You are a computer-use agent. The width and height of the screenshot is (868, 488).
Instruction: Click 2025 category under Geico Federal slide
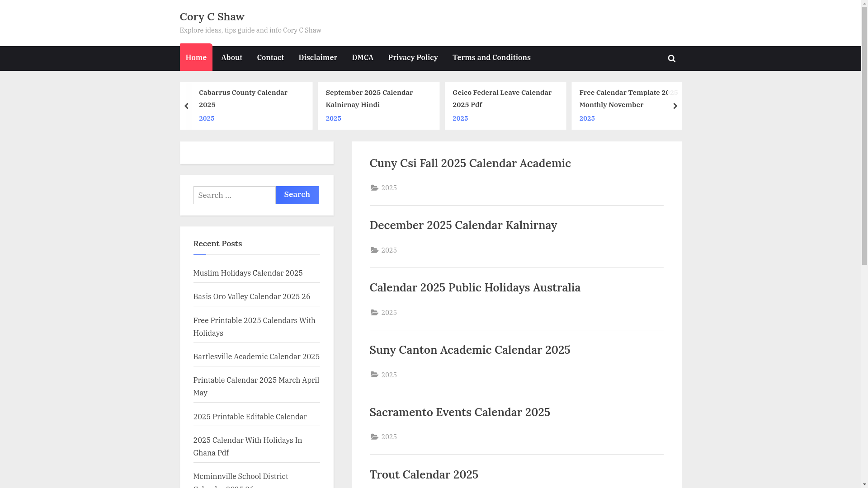[x=460, y=118]
